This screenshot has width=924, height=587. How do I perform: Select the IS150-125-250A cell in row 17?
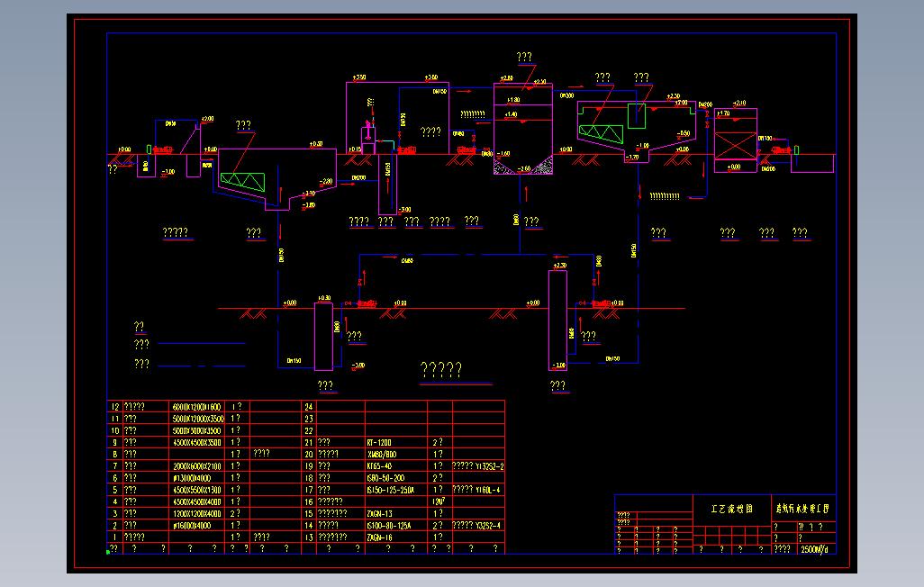point(390,490)
